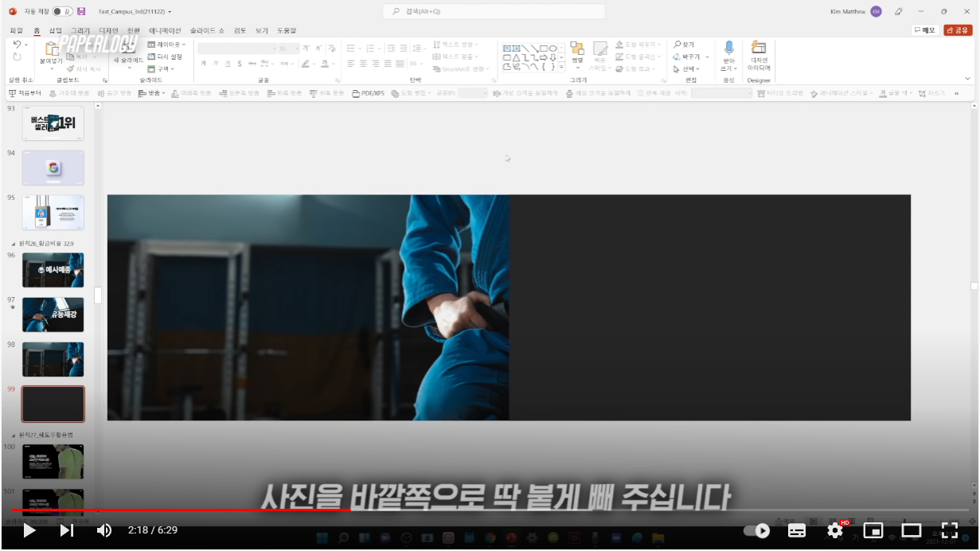The width and height of the screenshot is (980, 551).
Task: Select the dark slide 99 thumbnail
Action: tap(53, 404)
